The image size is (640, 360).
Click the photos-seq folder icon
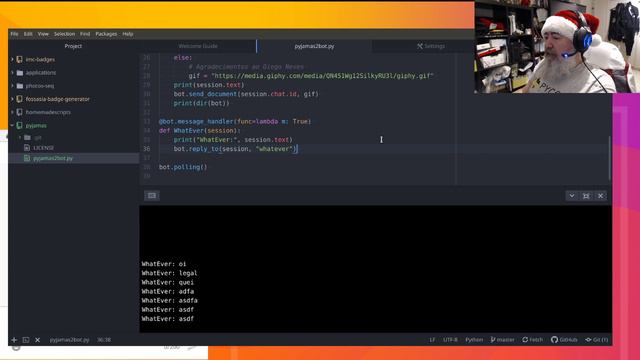(x=20, y=86)
